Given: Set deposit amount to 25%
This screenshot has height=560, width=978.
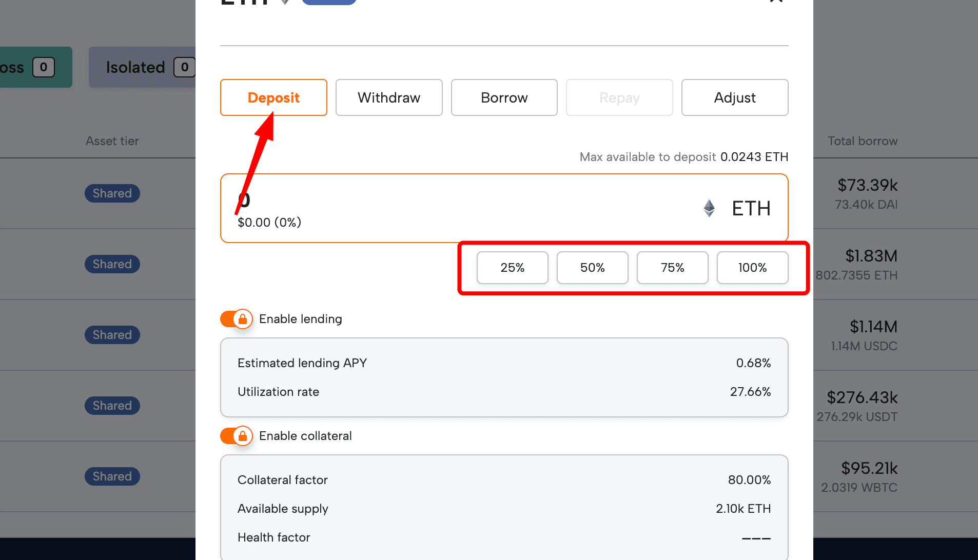Looking at the screenshot, I should coord(513,268).
